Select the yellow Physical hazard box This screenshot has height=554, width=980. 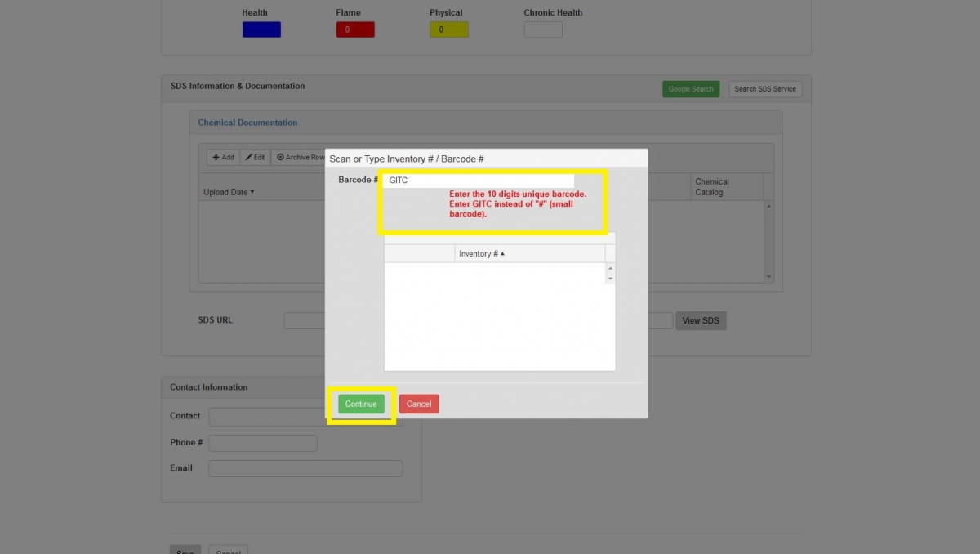click(449, 29)
